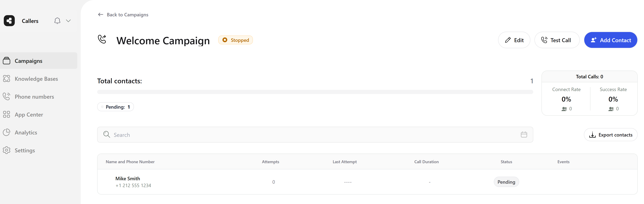Open the App Center

(x=29, y=114)
